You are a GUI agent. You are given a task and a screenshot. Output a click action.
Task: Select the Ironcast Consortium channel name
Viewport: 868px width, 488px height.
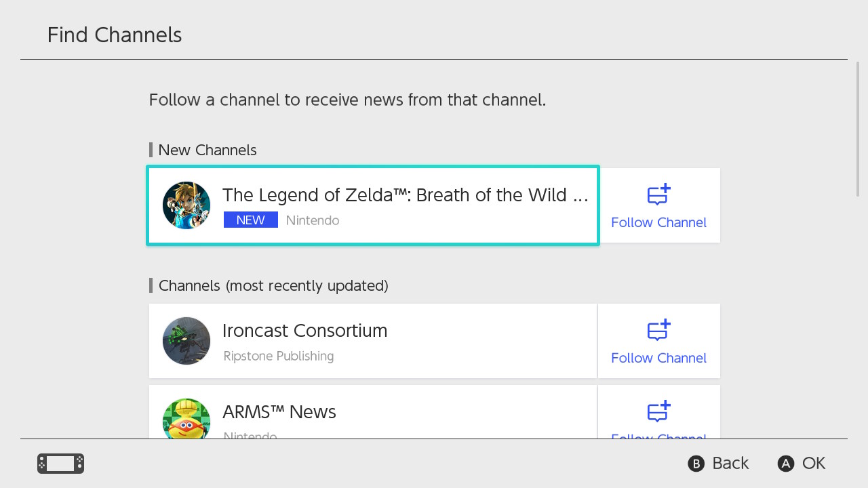(x=304, y=331)
